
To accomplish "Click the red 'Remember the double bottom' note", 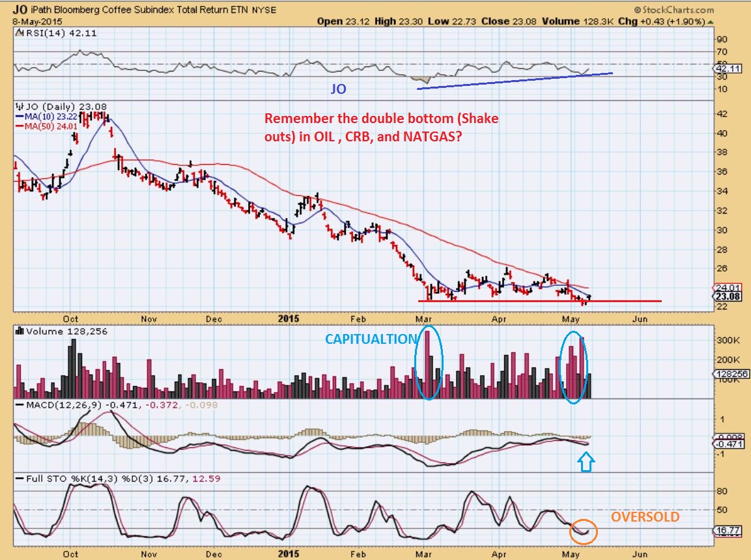I will (x=381, y=128).
